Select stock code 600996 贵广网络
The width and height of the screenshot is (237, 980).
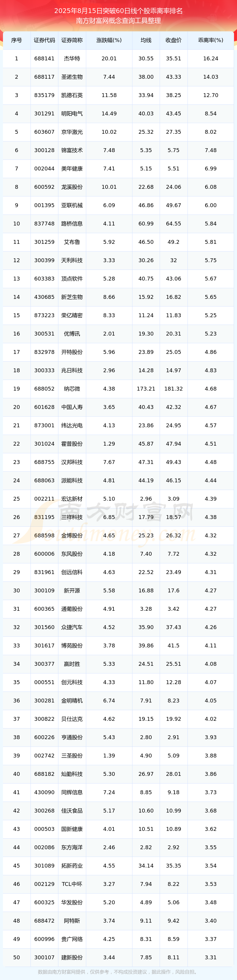point(44,939)
